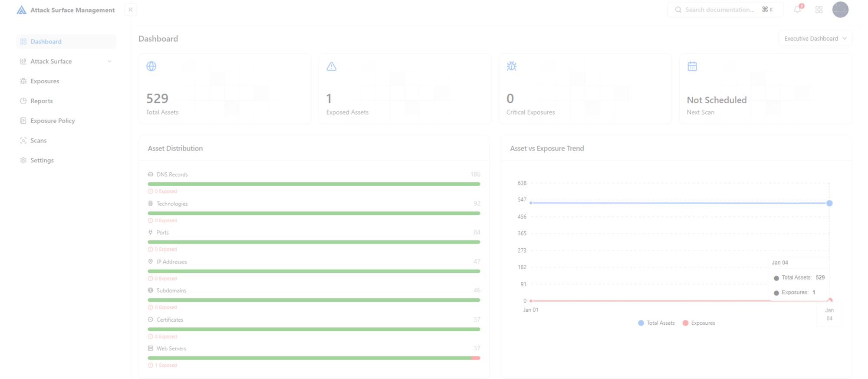Open the user profile avatar
Image resolution: width=868 pixels, height=379 pixels.
(x=840, y=10)
